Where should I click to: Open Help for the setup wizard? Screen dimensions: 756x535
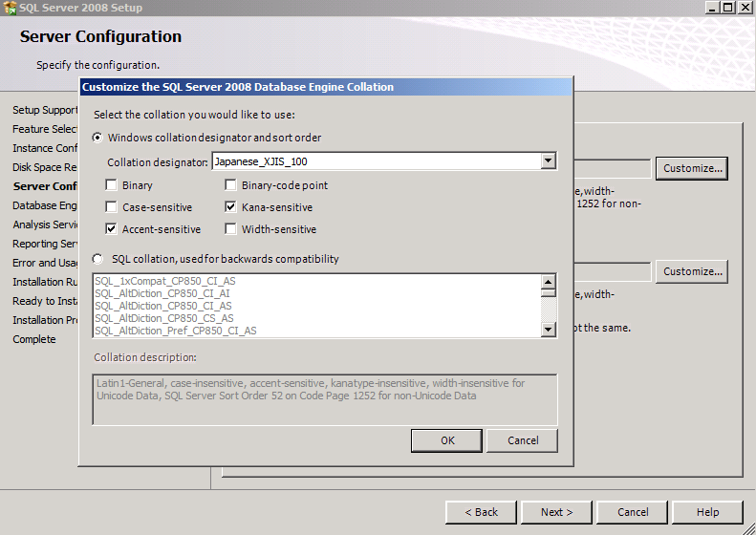(707, 512)
